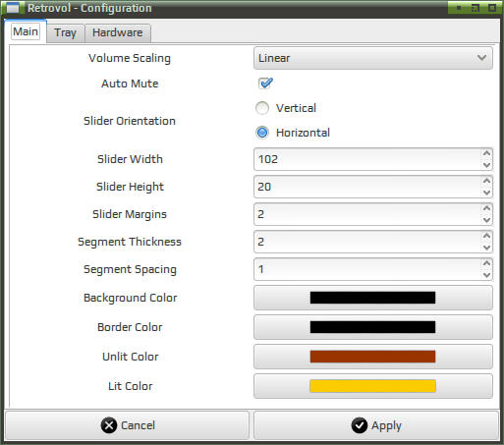This screenshot has width=504, height=445.
Task: Increase Segment Thickness with up arrow
Action: 486,236
